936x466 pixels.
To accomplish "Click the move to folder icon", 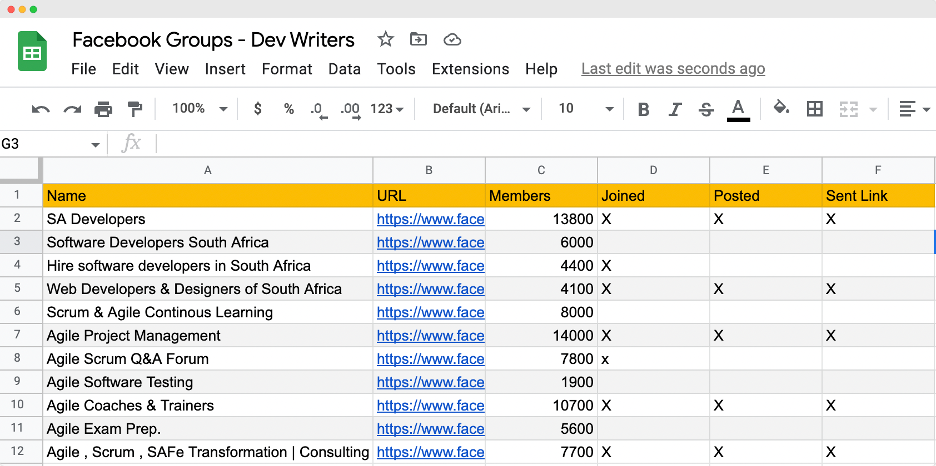I will coord(418,40).
